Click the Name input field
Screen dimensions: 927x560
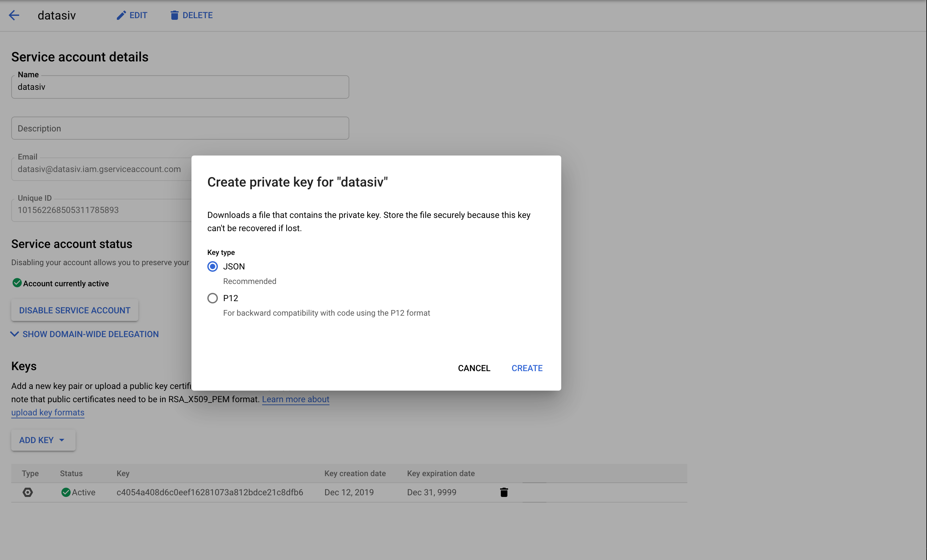[x=180, y=87]
